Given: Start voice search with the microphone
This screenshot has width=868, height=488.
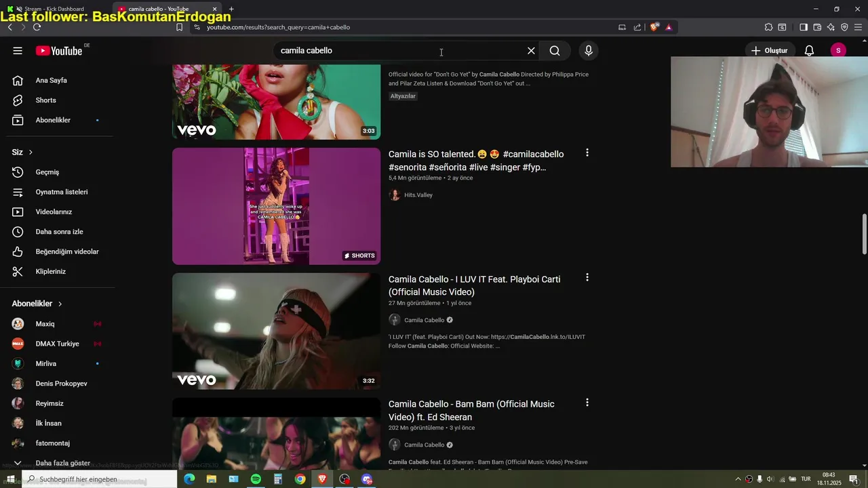Looking at the screenshot, I should tap(589, 51).
